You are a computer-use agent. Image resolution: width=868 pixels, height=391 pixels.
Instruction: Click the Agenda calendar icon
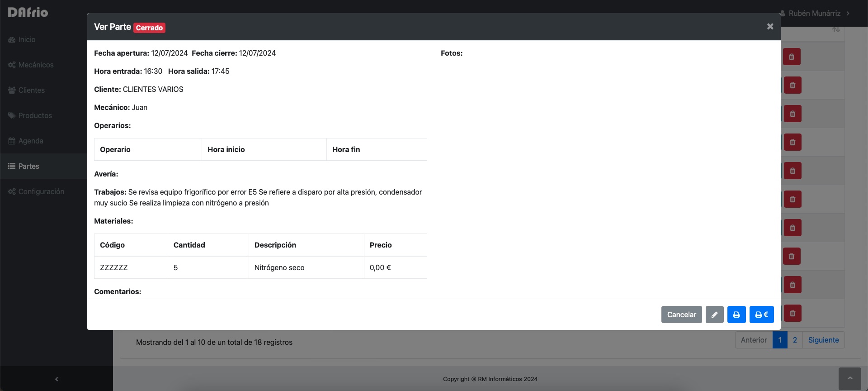pyautogui.click(x=12, y=141)
